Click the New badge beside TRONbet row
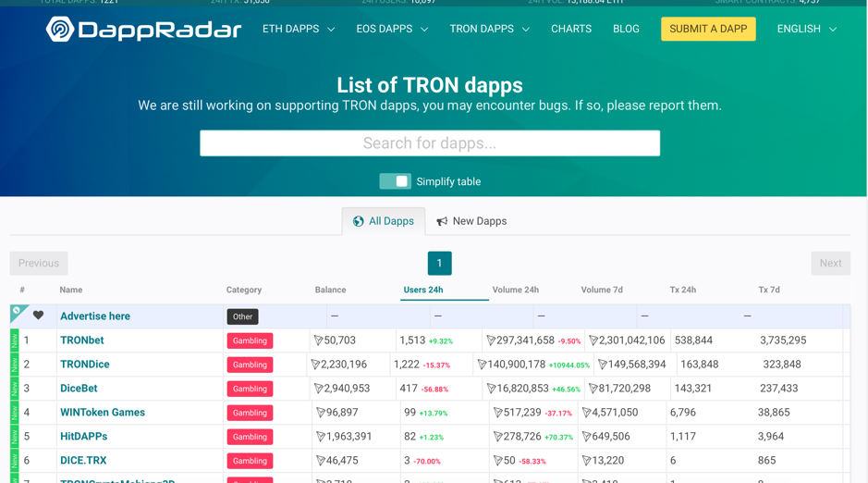The height and width of the screenshot is (483, 868). tap(15, 341)
